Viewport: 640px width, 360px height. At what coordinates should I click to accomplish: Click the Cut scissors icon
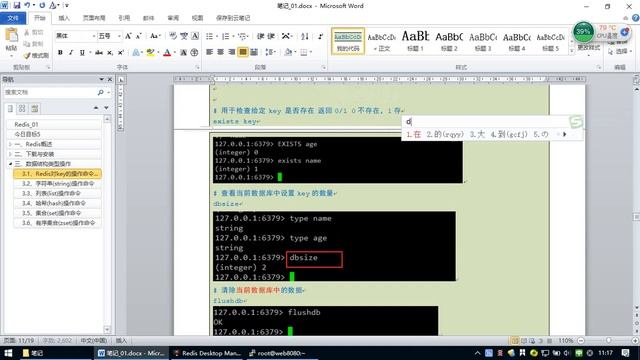[27, 32]
